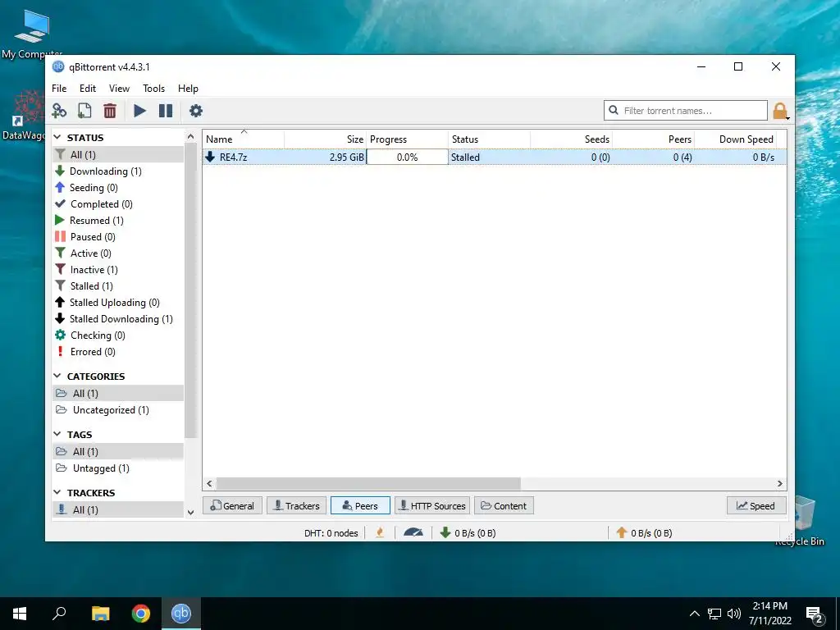This screenshot has width=840, height=630.
Task: Open Options via the gear toolbar icon
Action: (x=196, y=111)
